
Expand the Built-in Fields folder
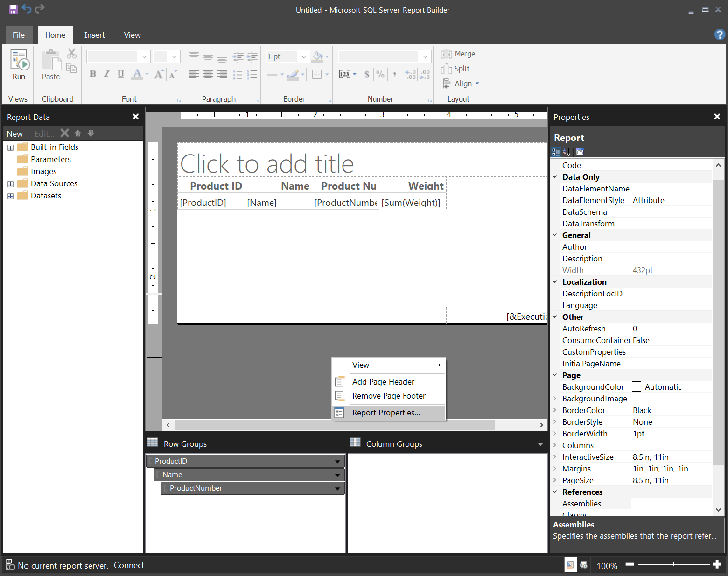[x=10, y=148]
